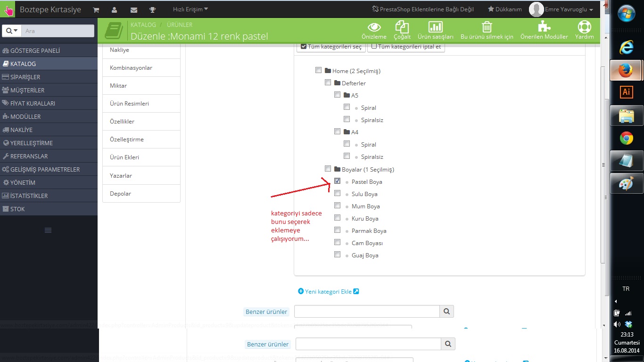Open Adobe Illustrator from taskbar
The height and width of the screenshot is (362, 644).
click(626, 92)
